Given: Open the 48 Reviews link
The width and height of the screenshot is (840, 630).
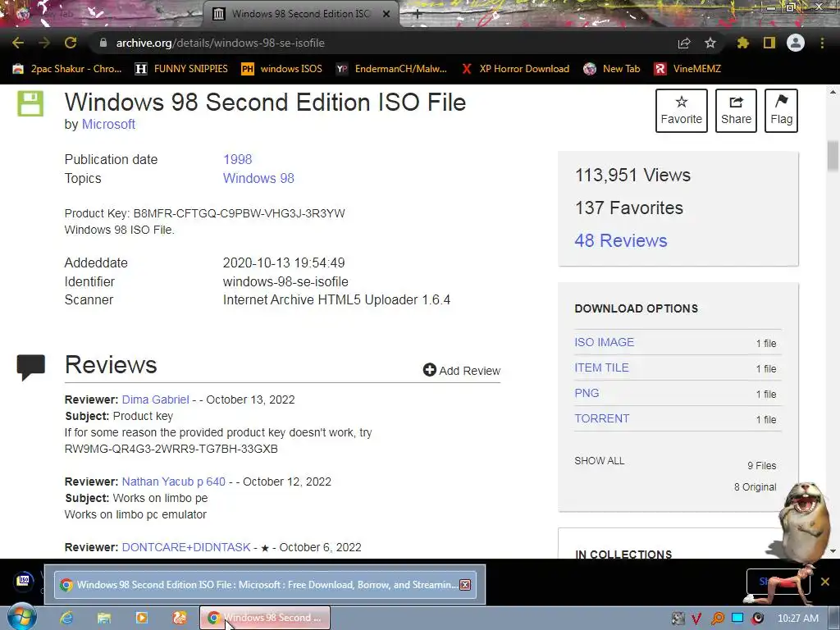Looking at the screenshot, I should (x=620, y=240).
